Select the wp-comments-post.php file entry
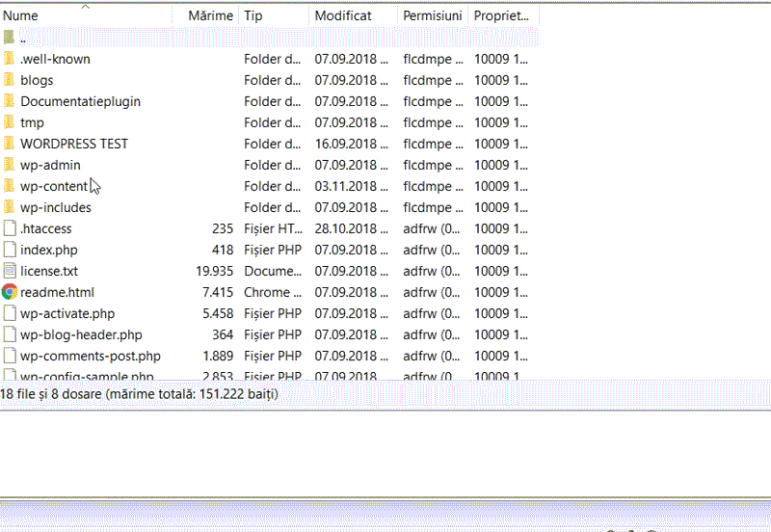The image size is (771, 532). (91, 356)
